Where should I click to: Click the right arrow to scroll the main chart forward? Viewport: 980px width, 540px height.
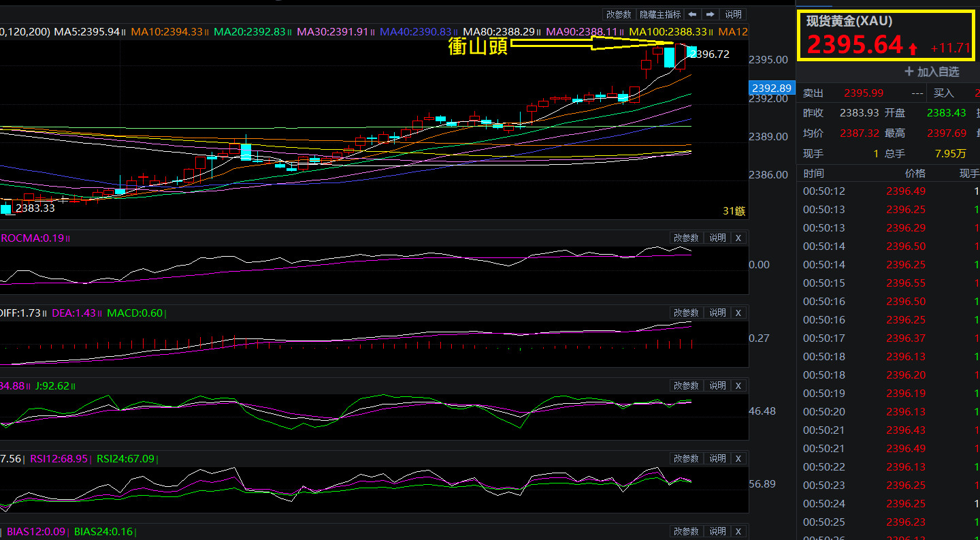pyautogui.click(x=710, y=14)
